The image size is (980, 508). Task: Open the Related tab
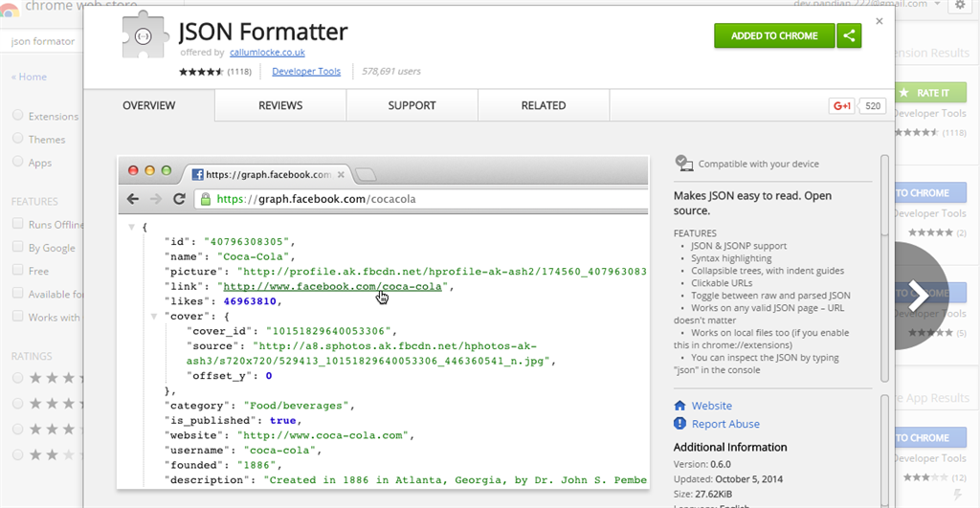tap(544, 105)
